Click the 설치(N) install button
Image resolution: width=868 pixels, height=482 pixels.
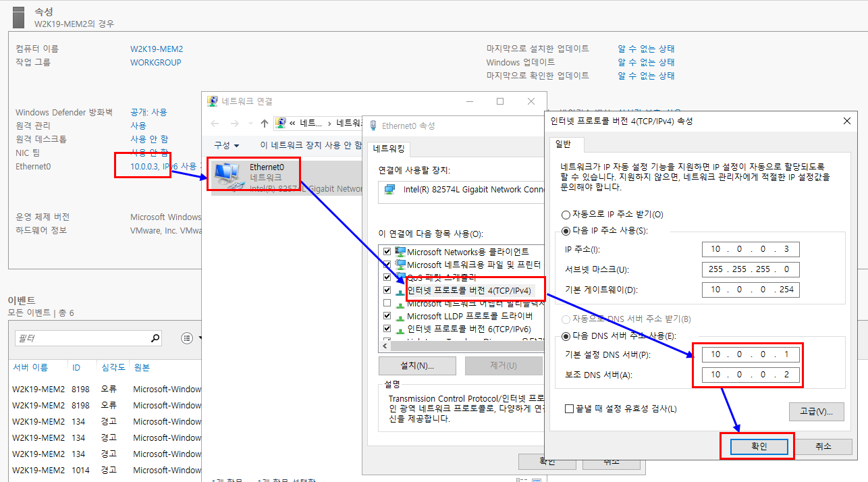tap(417, 366)
